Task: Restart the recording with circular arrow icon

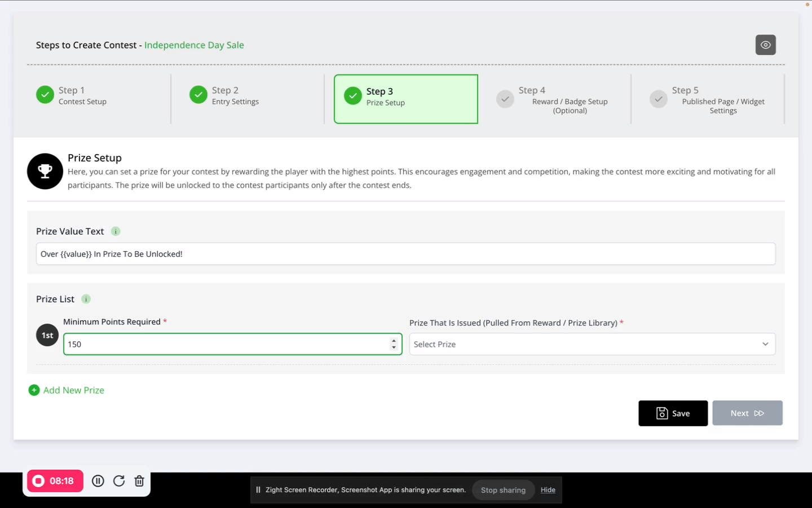Action: (119, 481)
